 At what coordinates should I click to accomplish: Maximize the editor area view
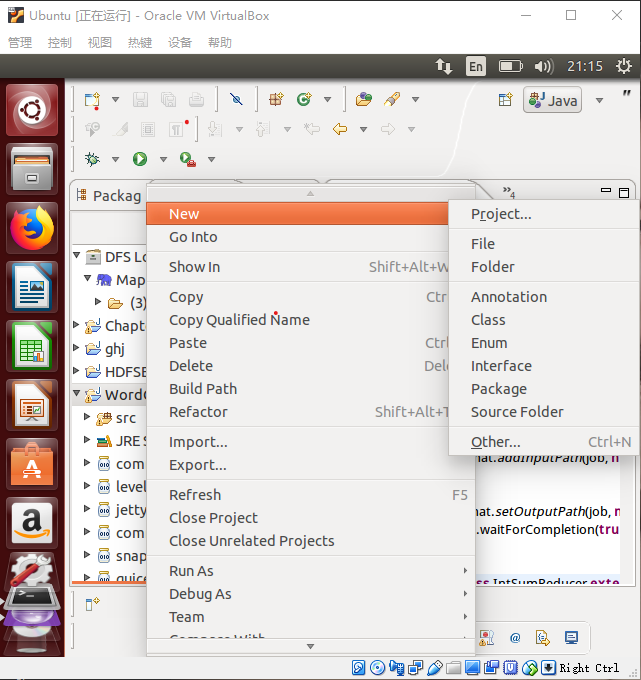624,193
